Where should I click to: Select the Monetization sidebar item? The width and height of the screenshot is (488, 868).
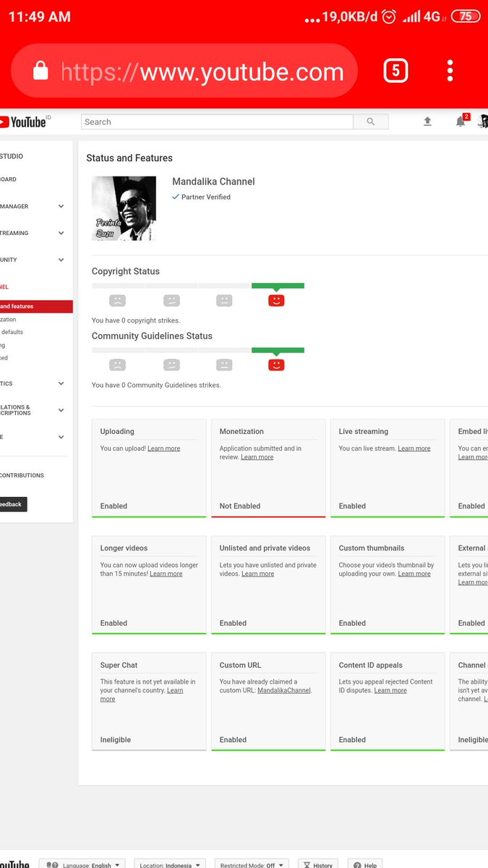click(x=9, y=319)
